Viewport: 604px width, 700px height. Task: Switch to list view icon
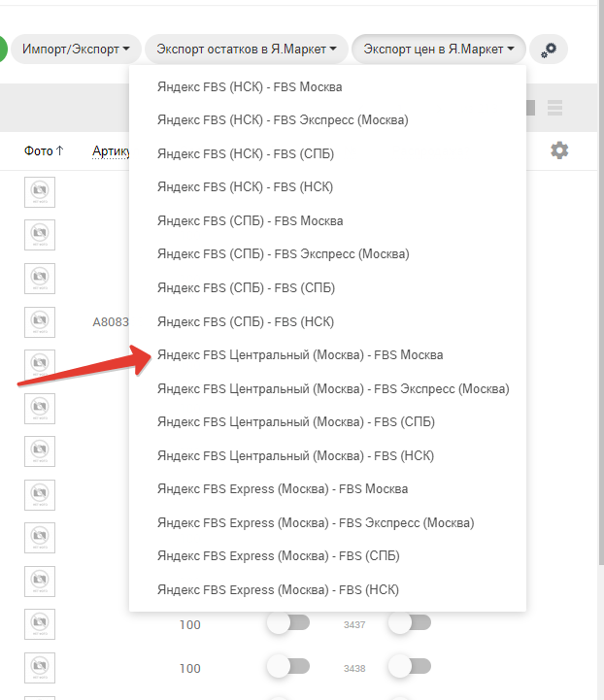click(x=554, y=108)
